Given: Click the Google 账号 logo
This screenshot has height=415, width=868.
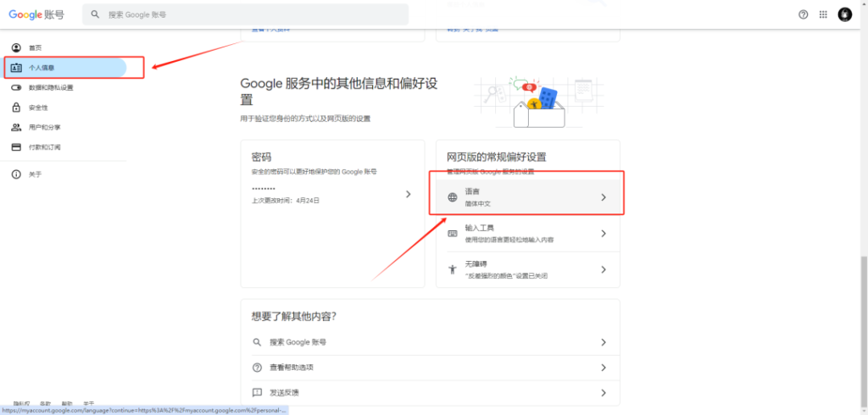Looking at the screenshot, I should pyautogui.click(x=36, y=14).
